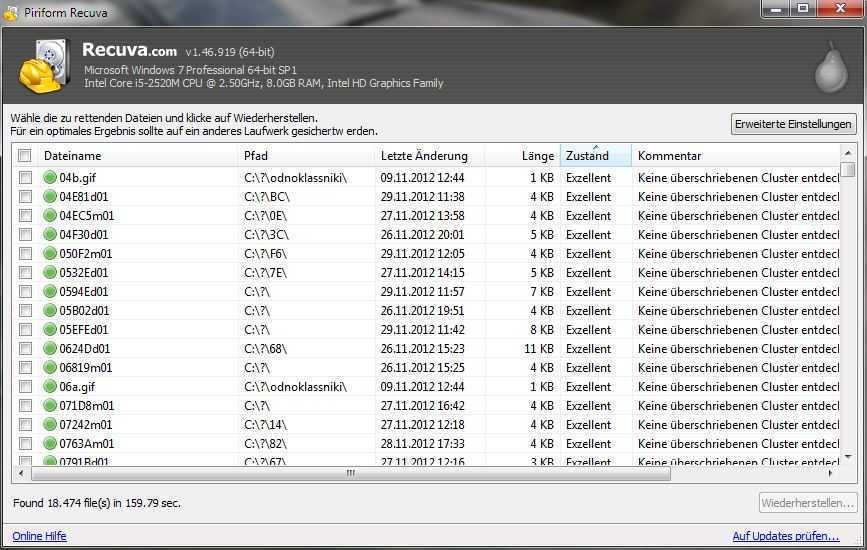
Task: Sort by the Kommentar column header
Action: pos(735,156)
